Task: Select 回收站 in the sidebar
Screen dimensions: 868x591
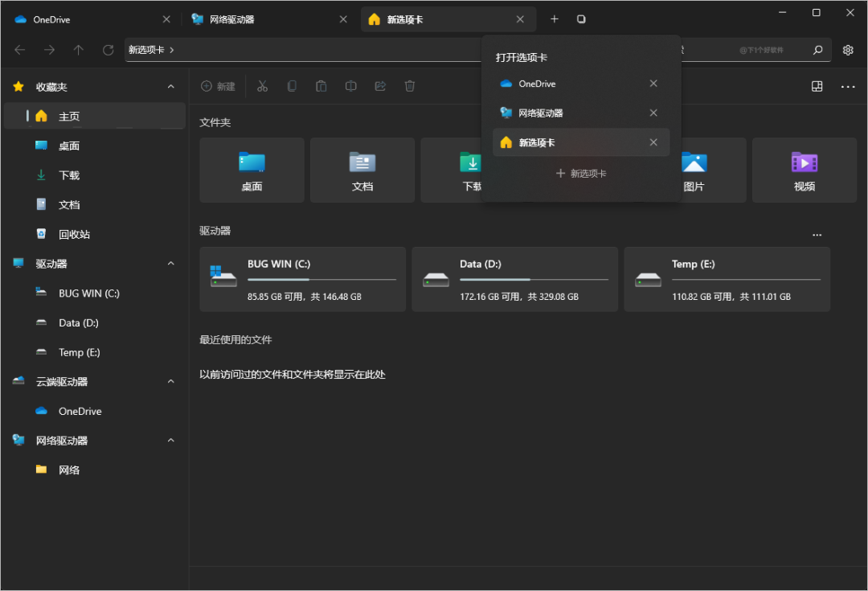Action: [x=74, y=234]
